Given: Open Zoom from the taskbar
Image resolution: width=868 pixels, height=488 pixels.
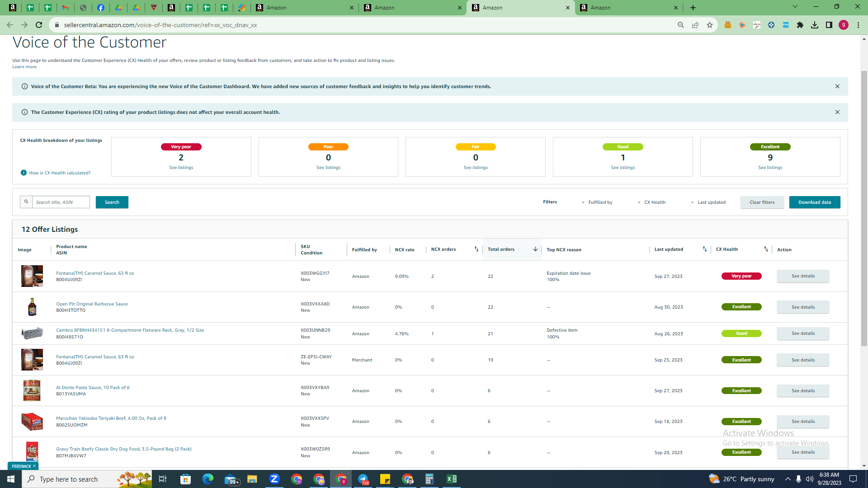Looking at the screenshot, I should 274,479.
